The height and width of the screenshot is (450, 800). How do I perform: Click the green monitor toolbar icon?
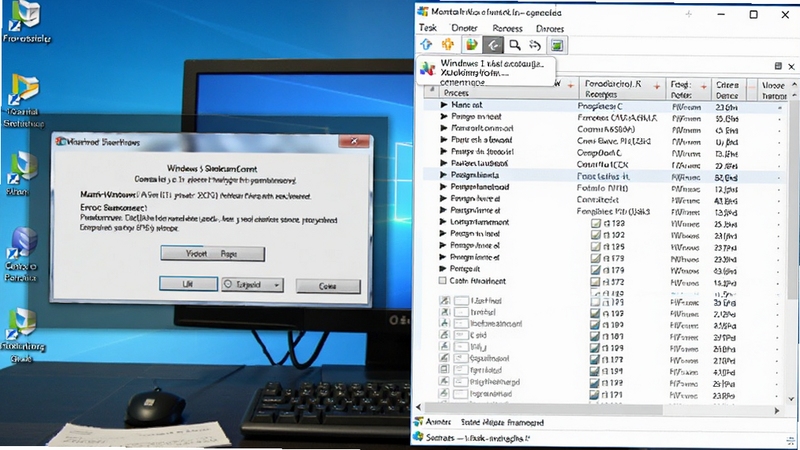click(557, 45)
